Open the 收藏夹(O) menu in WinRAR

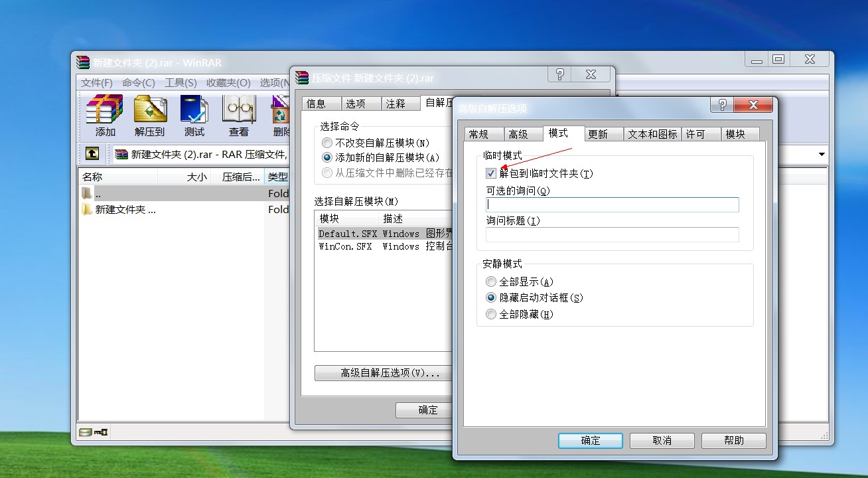228,83
